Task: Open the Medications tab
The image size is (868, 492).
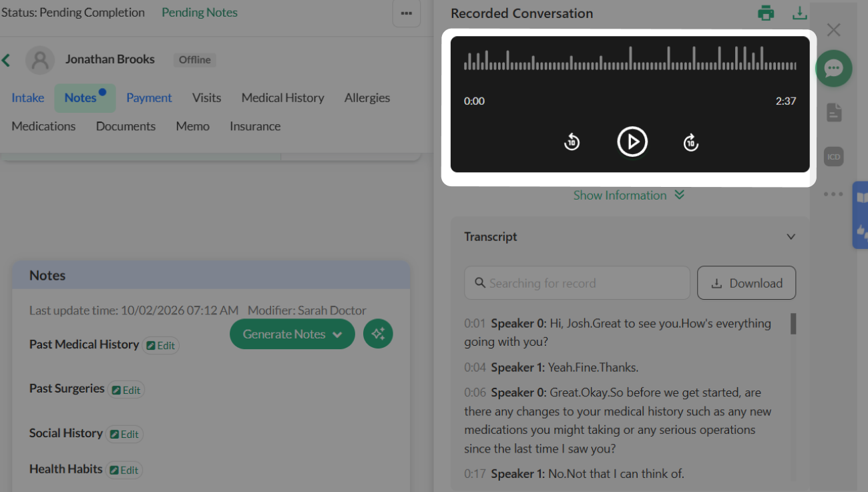Action: click(x=43, y=126)
